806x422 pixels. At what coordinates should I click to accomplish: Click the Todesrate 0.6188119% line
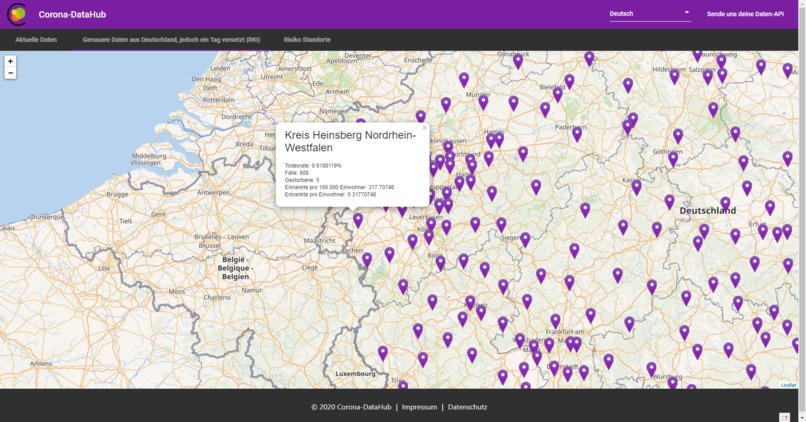coord(313,166)
